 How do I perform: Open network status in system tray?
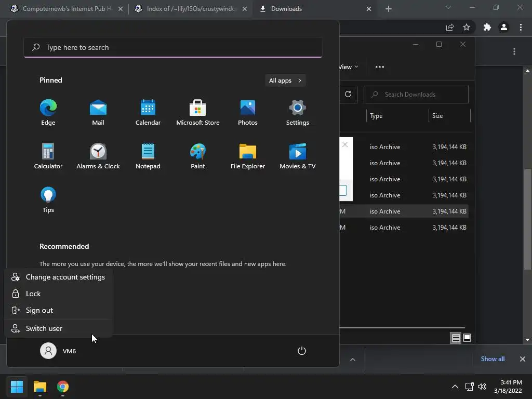coord(470,387)
